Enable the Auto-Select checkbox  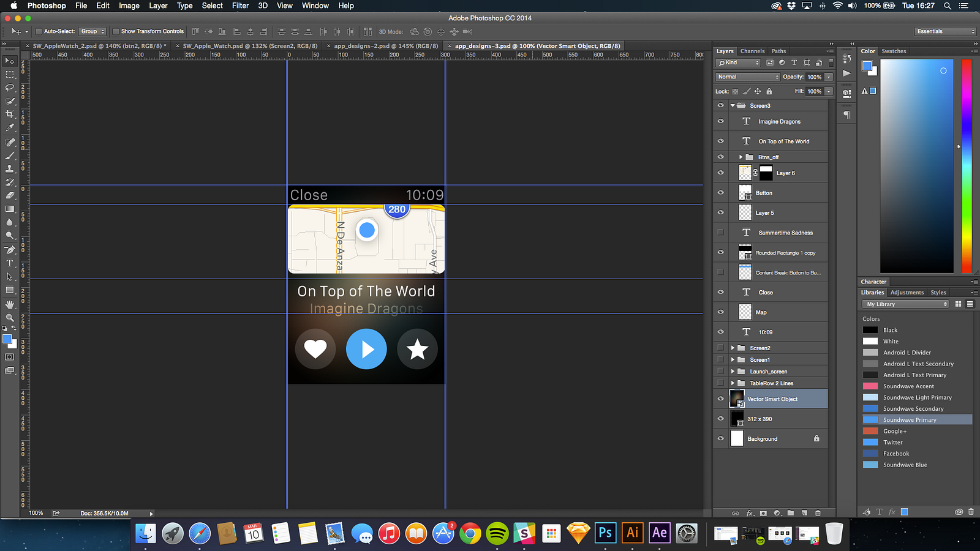click(39, 31)
